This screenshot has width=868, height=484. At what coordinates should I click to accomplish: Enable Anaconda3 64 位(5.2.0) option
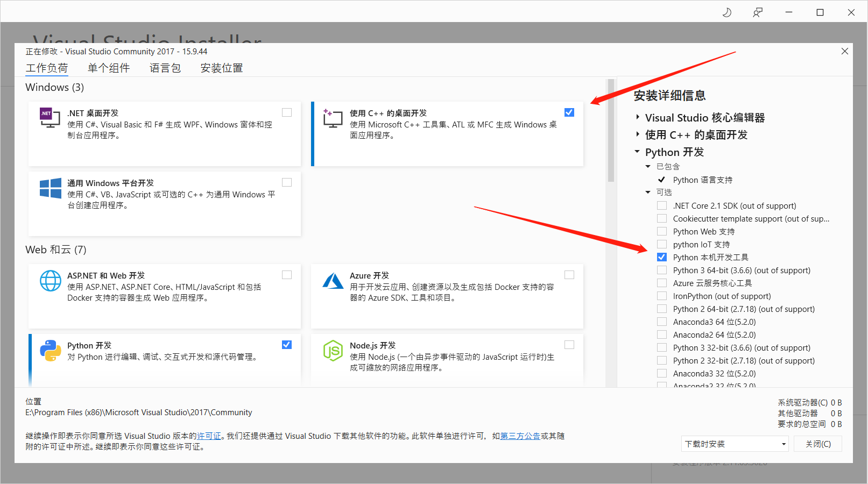pos(662,322)
